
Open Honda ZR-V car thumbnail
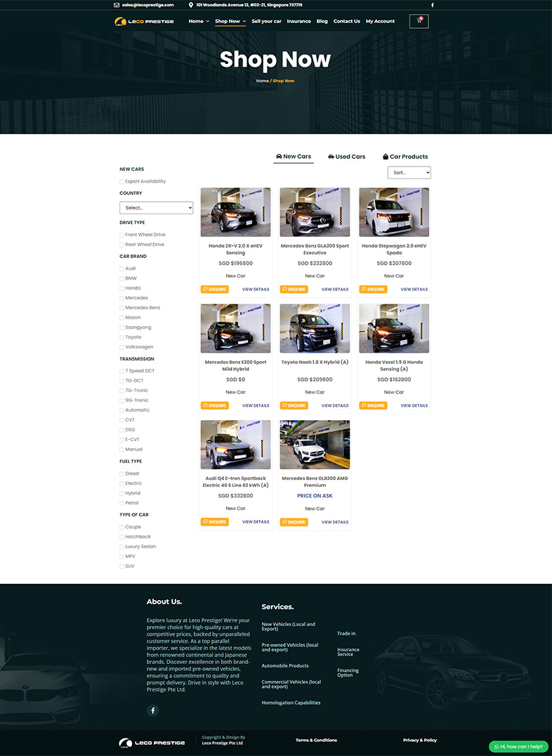[235, 212]
